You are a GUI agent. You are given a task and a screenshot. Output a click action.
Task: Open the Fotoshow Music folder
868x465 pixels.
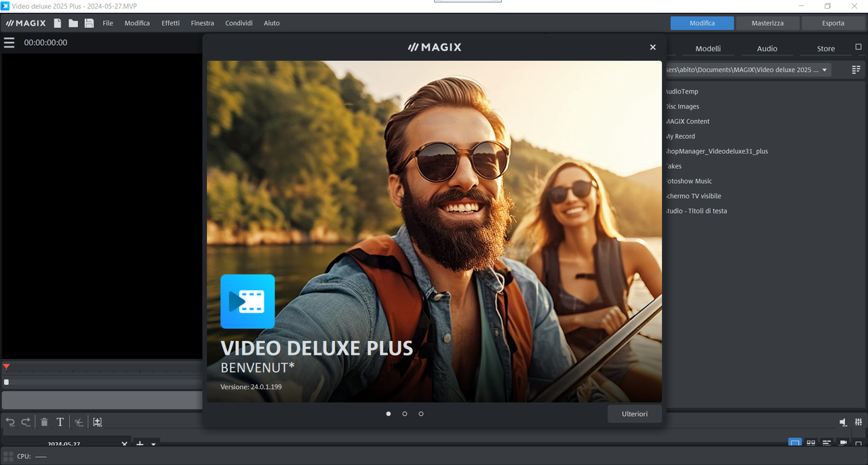tap(688, 181)
